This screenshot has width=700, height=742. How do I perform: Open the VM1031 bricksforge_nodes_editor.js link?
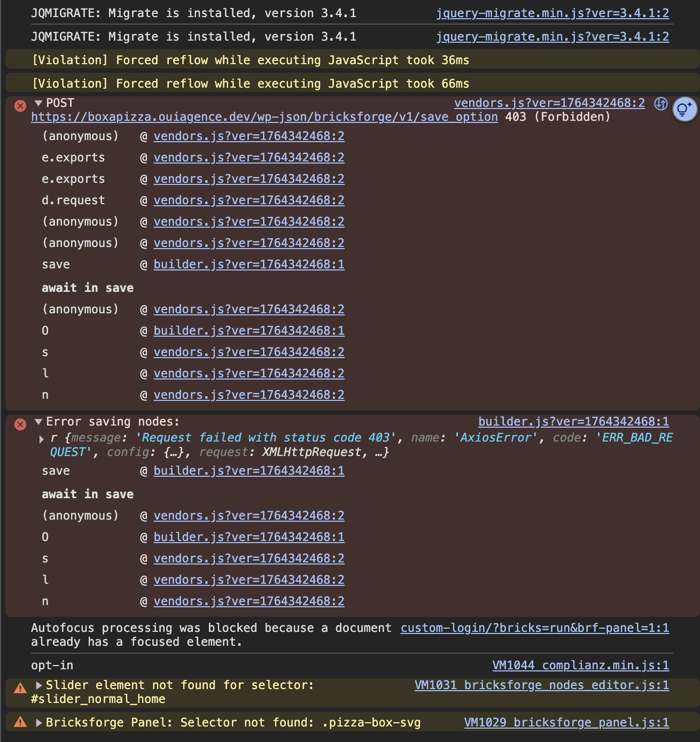[x=541, y=685]
